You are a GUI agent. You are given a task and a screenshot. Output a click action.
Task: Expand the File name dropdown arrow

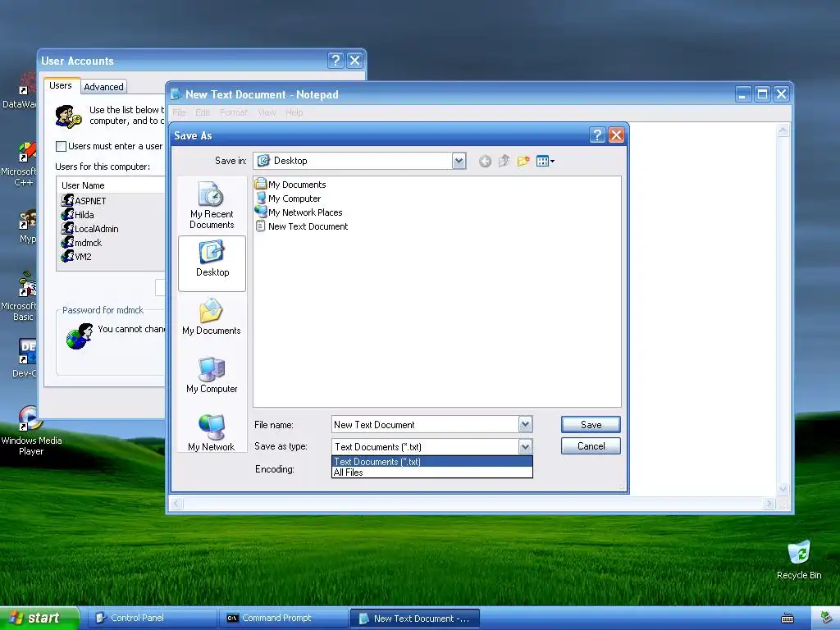pos(525,425)
